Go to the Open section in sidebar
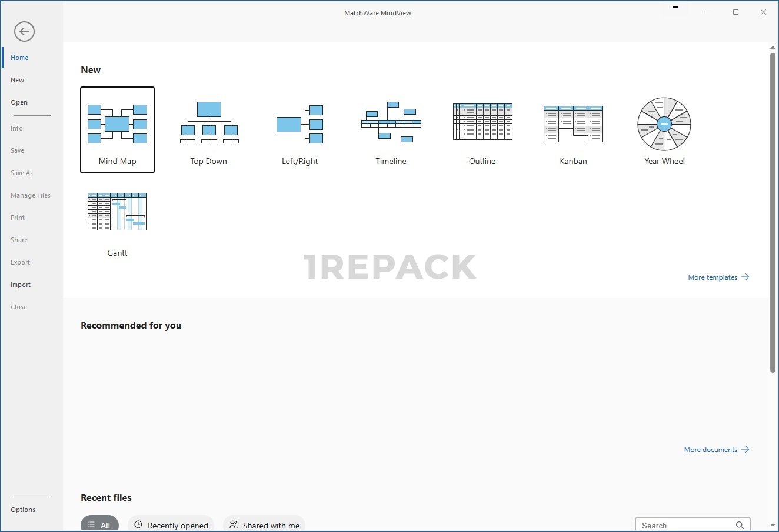 click(19, 102)
